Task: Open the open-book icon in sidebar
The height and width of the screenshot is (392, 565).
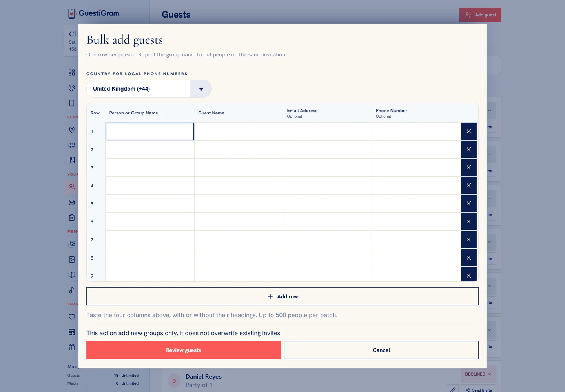Action: [x=72, y=275]
